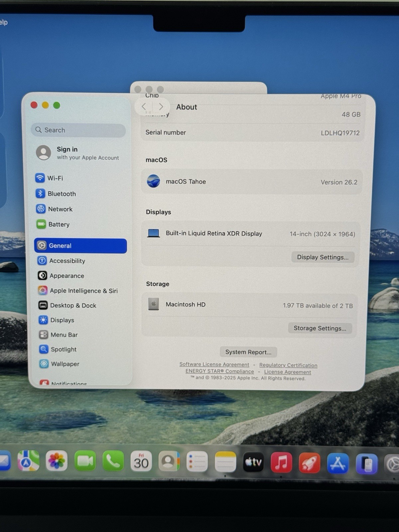Open Calendar showing Fri 30
Viewport: 399px width, 532px height.
coord(141,461)
